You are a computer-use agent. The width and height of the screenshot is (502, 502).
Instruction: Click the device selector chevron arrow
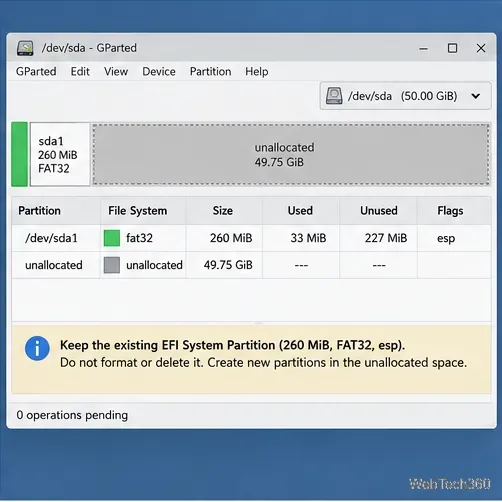coord(476,96)
